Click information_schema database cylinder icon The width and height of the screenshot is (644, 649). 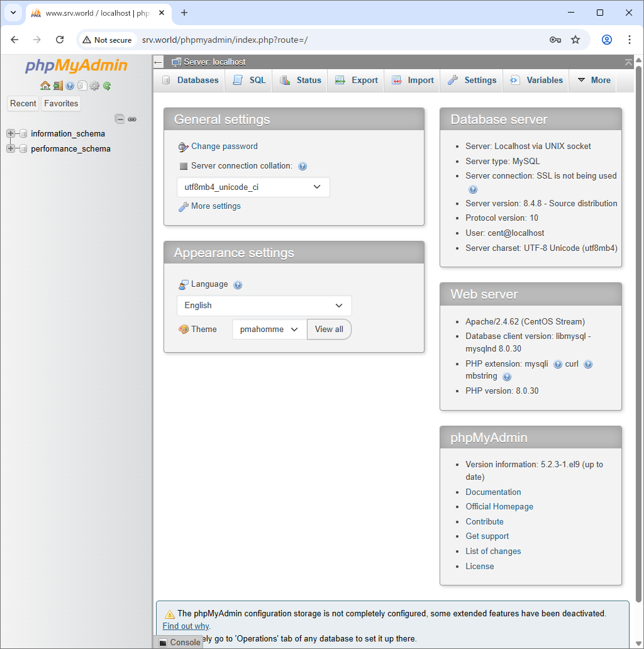pos(24,134)
